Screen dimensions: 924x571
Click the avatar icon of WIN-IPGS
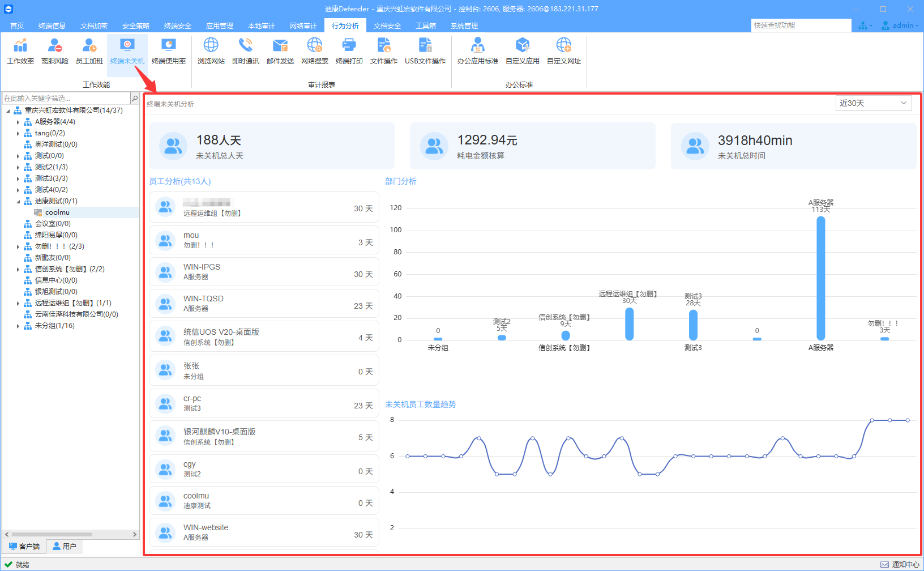tap(165, 272)
